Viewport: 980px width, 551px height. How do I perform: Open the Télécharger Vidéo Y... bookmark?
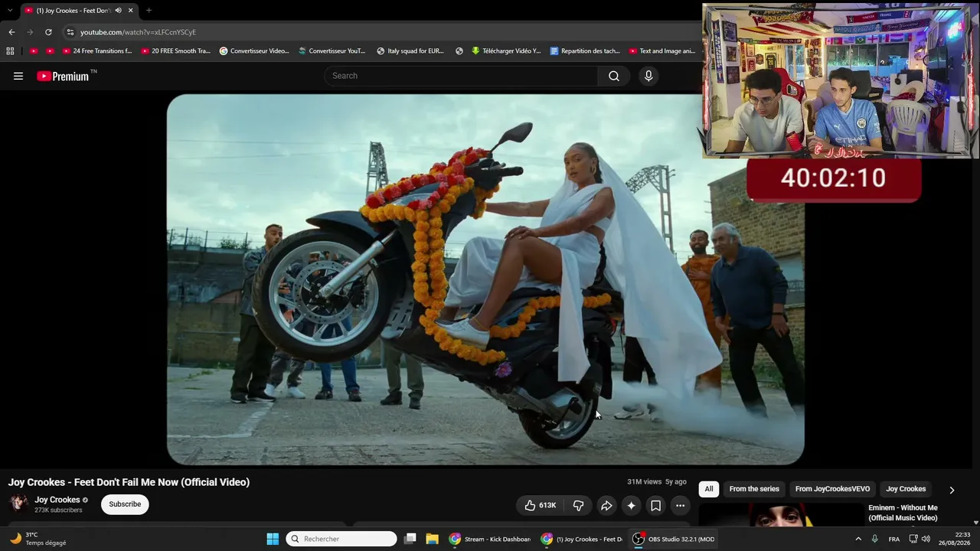pyautogui.click(x=506, y=51)
